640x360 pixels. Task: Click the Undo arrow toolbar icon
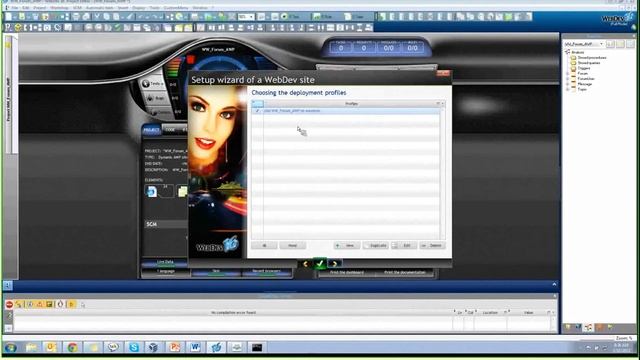click(x=140, y=17)
